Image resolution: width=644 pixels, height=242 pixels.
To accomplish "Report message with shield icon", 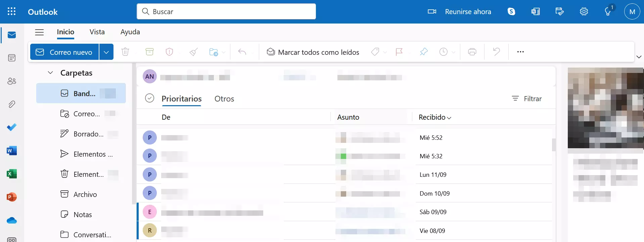I will 170,52.
